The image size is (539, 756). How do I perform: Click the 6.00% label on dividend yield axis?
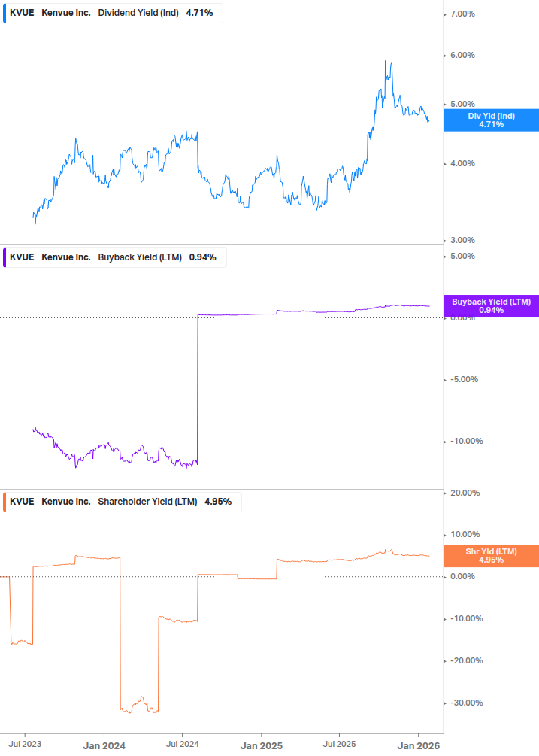pos(462,56)
